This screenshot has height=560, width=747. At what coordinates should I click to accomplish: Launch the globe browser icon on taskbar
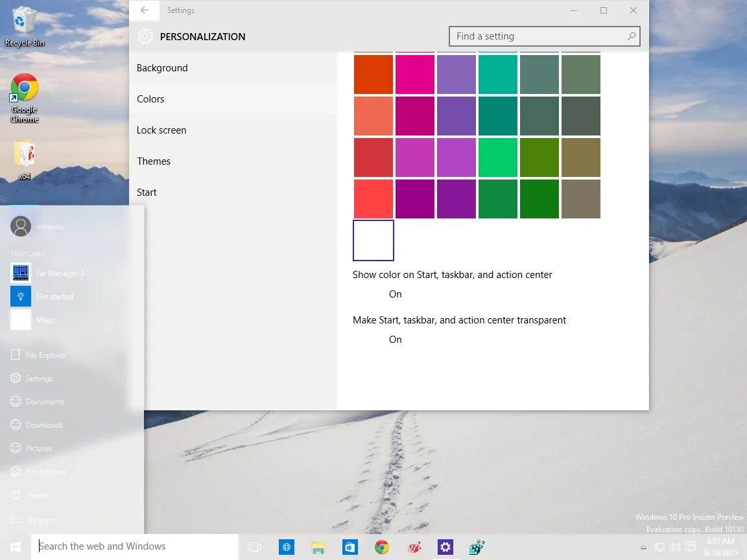(287, 547)
